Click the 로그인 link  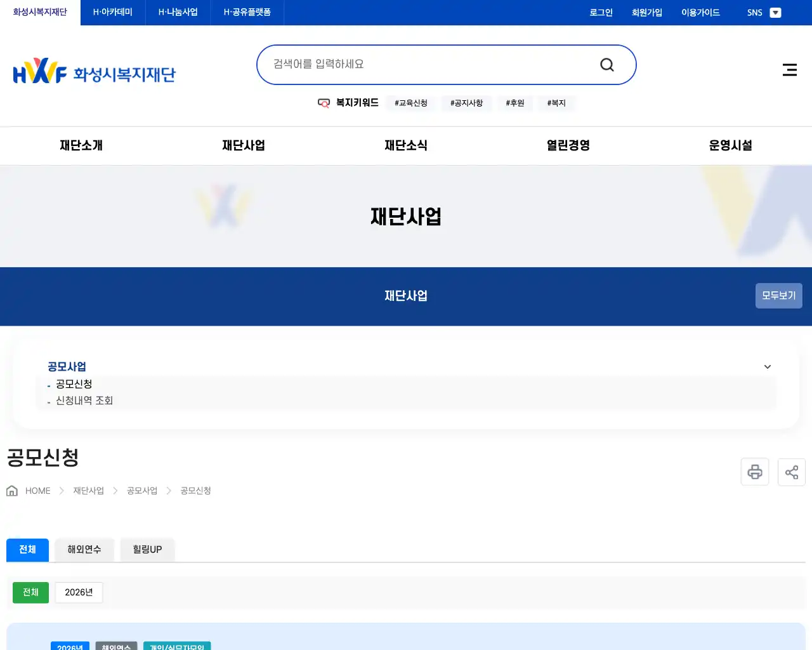coord(601,12)
